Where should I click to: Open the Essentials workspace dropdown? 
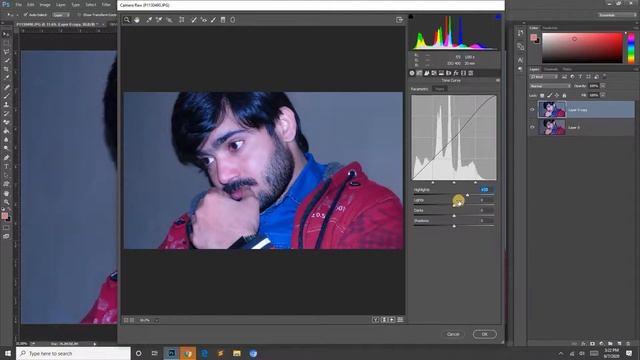[617, 15]
